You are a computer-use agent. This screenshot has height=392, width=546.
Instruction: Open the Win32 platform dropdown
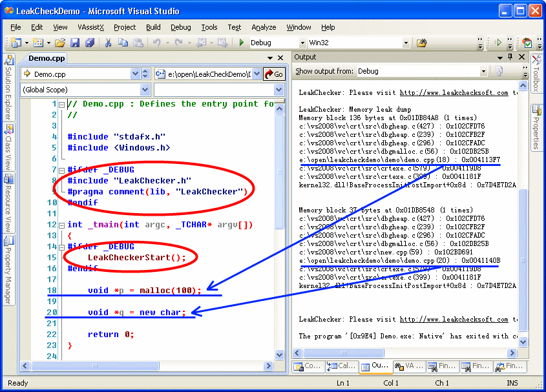404,43
